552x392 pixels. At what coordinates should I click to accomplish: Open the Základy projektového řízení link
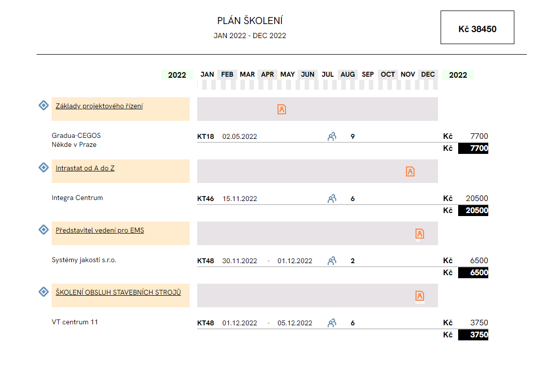(99, 106)
